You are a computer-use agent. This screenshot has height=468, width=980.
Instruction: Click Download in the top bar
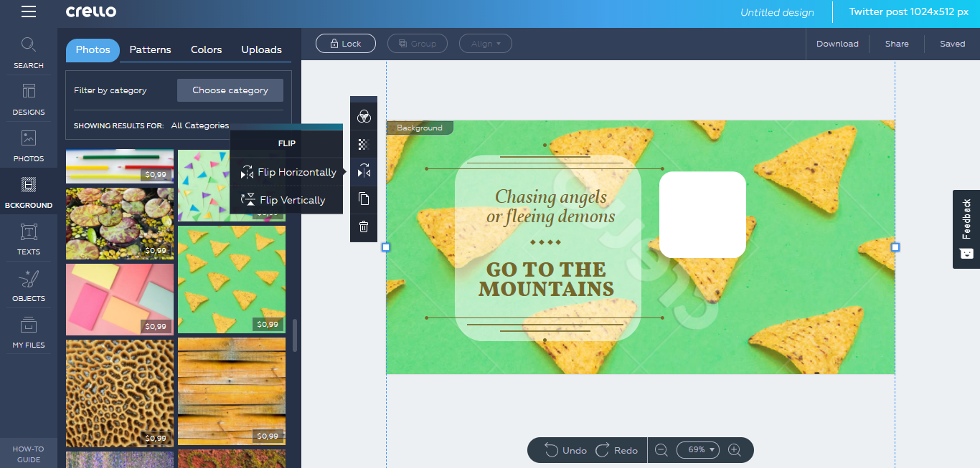pos(837,44)
